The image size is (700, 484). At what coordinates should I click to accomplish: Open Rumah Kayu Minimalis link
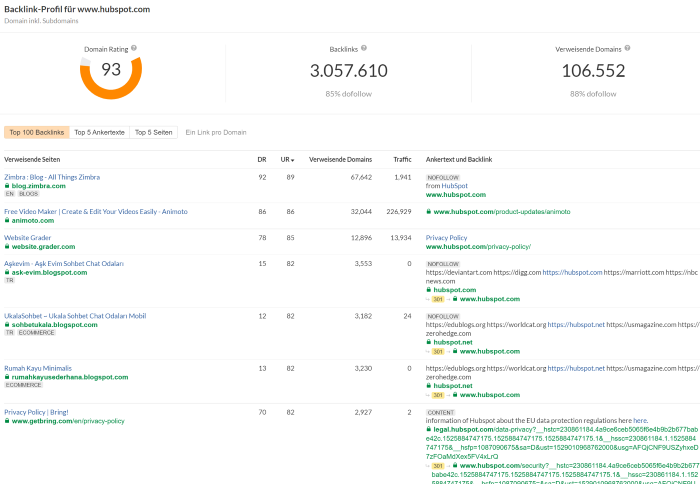pyautogui.click(x=38, y=368)
